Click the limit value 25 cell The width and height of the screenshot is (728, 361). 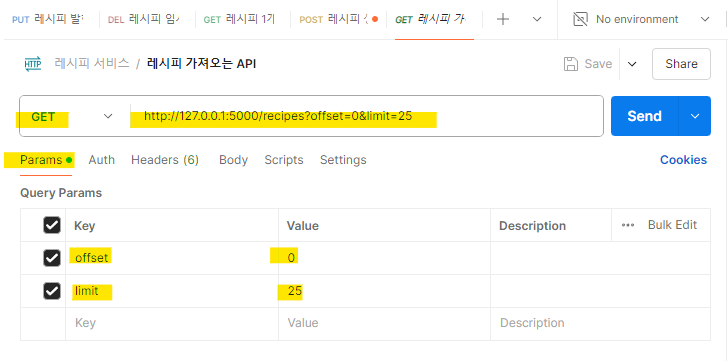[x=384, y=291]
